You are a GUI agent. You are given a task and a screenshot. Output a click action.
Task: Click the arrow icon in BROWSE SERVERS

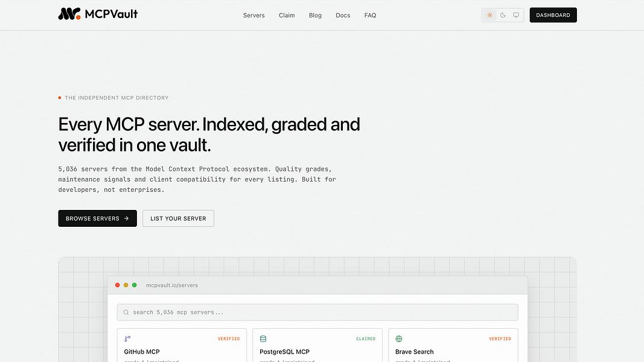coord(127,218)
